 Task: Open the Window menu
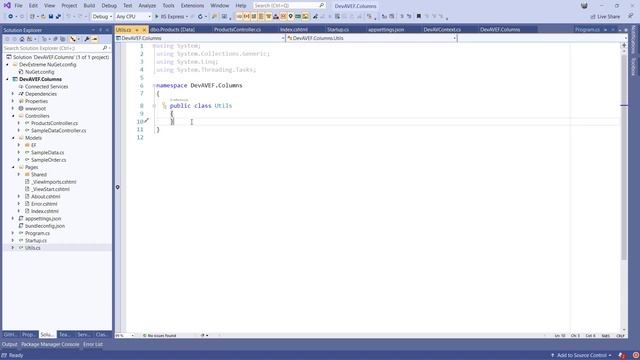pos(220,6)
